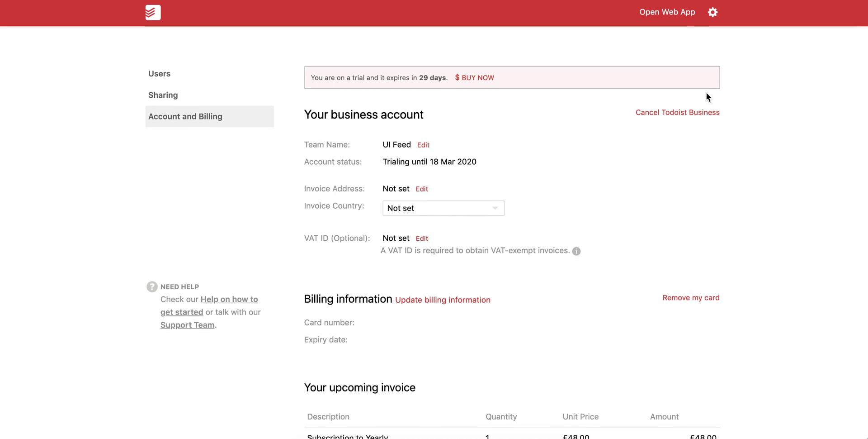Image resolution: width=868 pixels, height=439 pixels.
Task: Open the Support Team link
Action: (x=187, y=325)
